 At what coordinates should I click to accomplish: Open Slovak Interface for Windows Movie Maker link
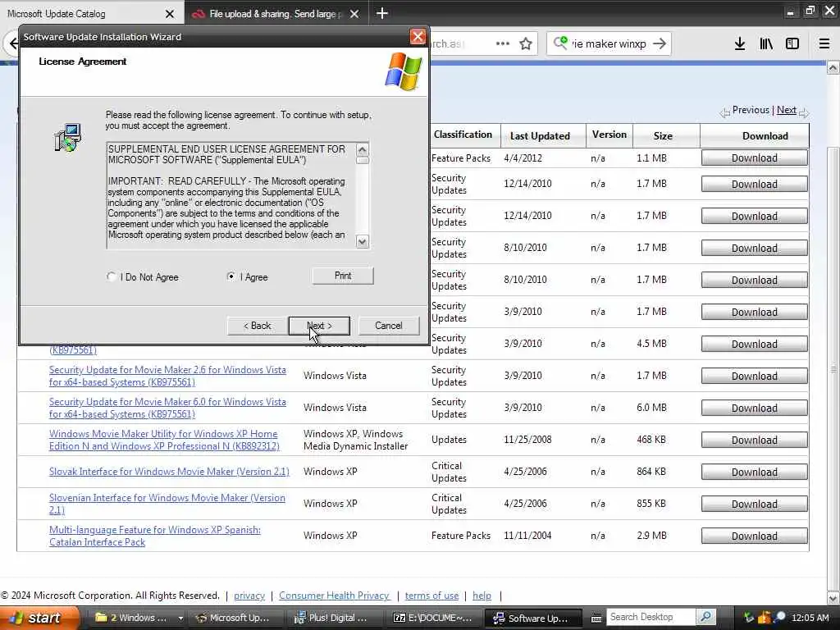coord(169,472)
